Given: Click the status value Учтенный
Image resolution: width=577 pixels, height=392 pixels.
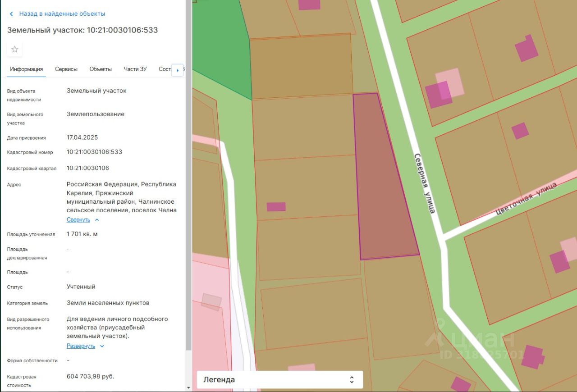Looking at the screenshot, I should (81, 287).
